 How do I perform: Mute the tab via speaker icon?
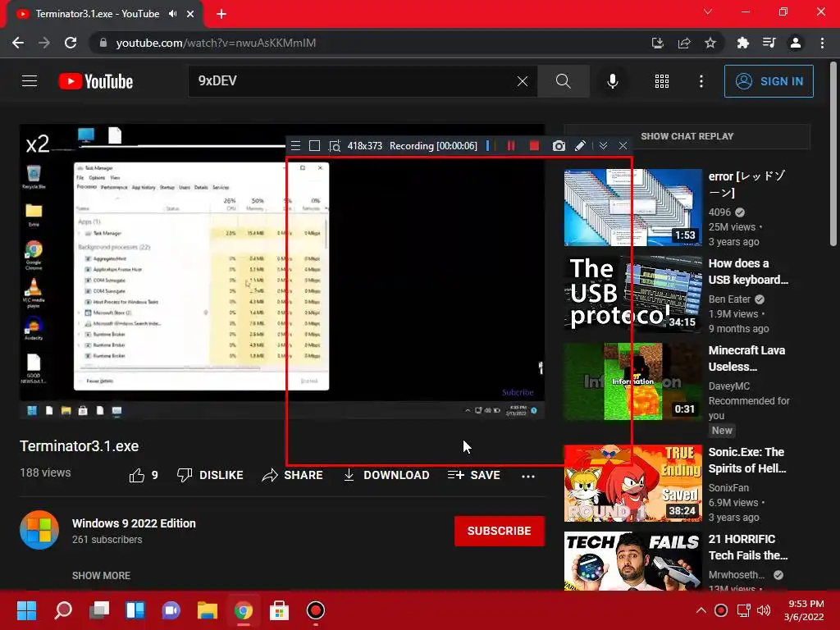(172, 14)
